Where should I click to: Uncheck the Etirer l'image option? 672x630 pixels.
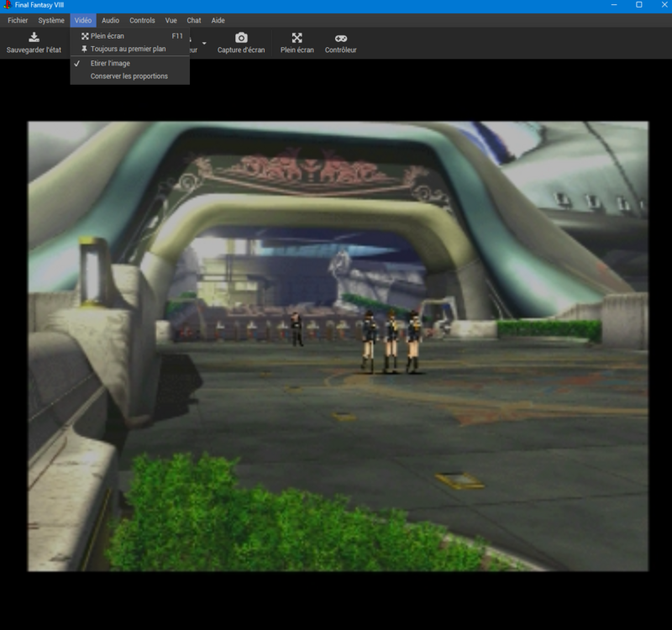coord(110,63)
